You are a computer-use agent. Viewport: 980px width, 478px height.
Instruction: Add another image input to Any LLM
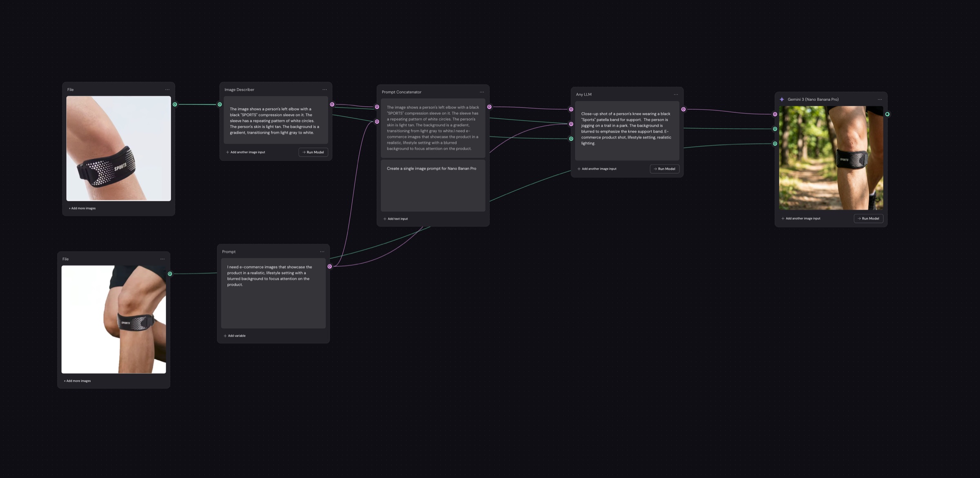coord(597,169)
